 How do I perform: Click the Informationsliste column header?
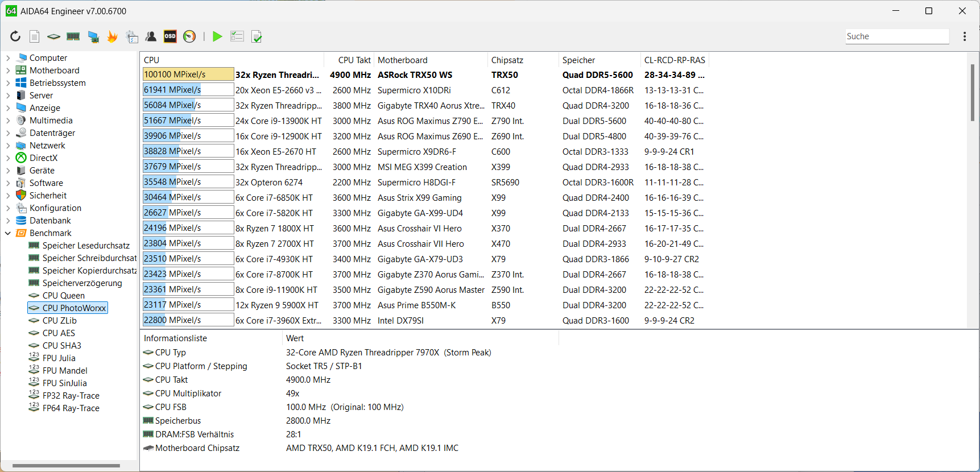(211, 338)
